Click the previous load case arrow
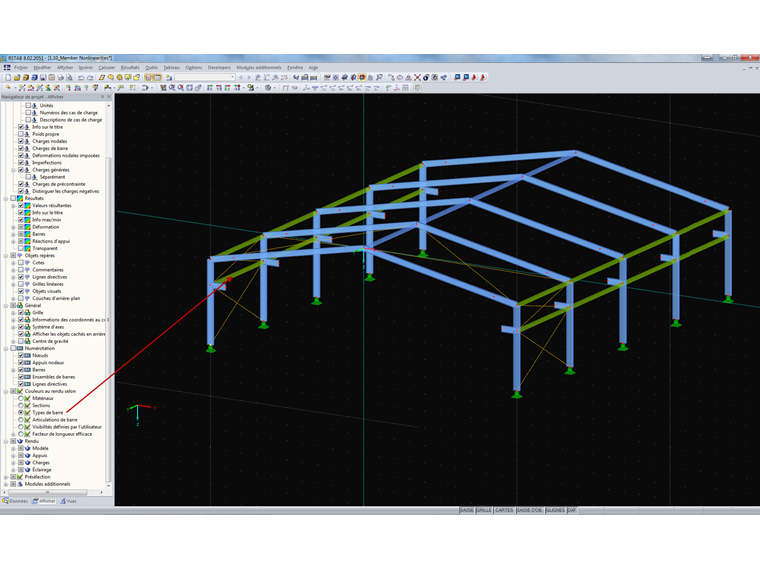Image resolution: width=760 pixels, height=570 pixels. point(240,78)
